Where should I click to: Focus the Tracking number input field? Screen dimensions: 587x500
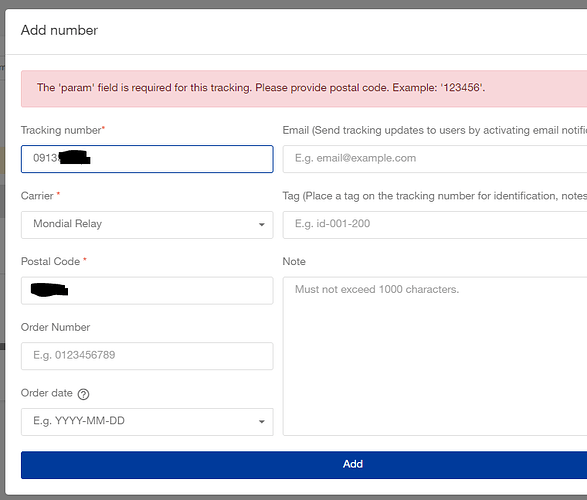(x=147, y=159)
